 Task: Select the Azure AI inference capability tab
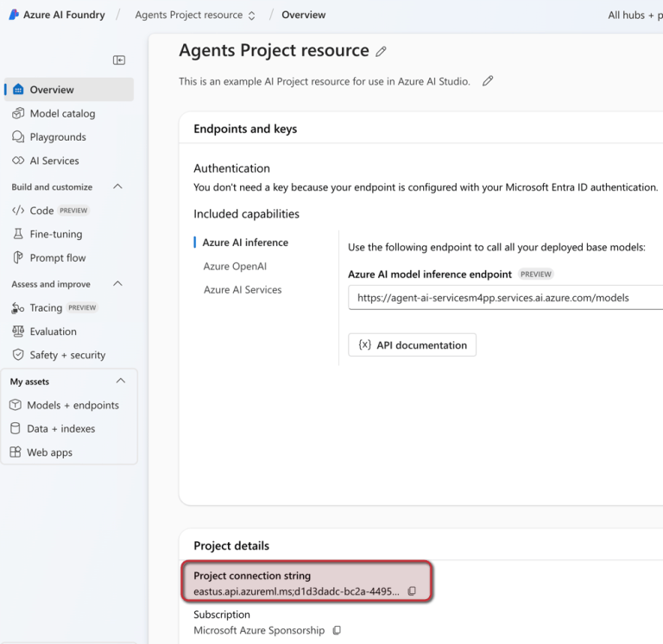[245, 243]
